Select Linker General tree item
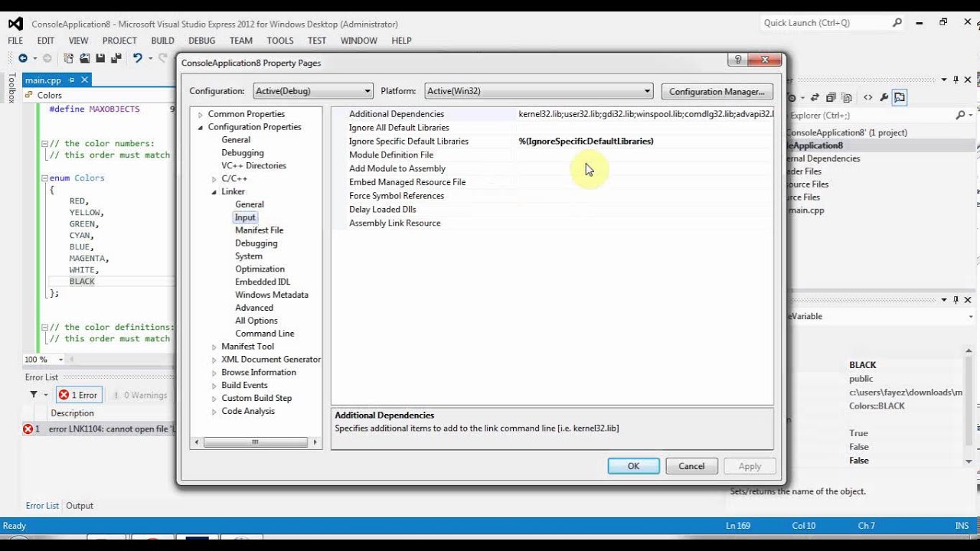 coord(250,204)
